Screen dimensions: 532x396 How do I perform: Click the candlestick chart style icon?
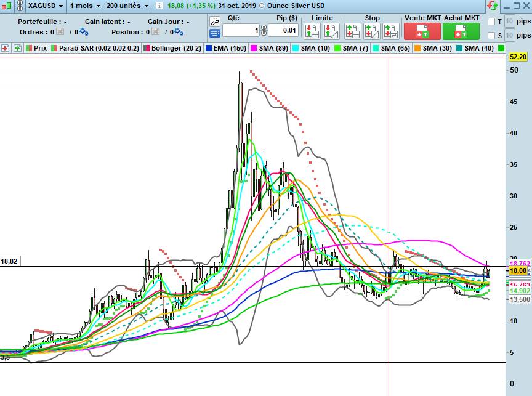point(6,6)
